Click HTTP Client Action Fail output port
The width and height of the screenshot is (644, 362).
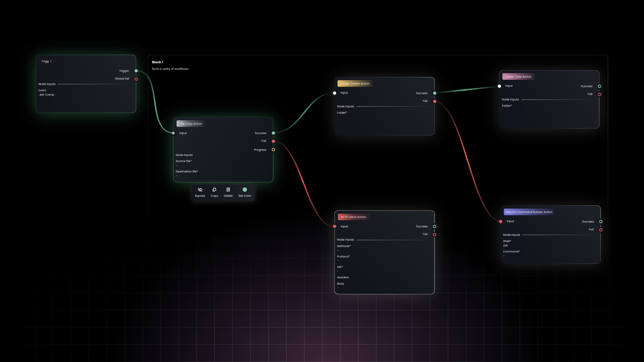point(434,235)
